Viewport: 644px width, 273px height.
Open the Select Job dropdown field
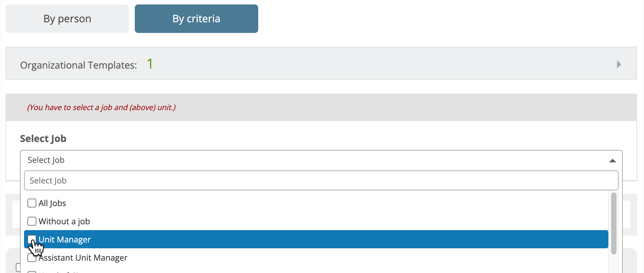(321, 160)
